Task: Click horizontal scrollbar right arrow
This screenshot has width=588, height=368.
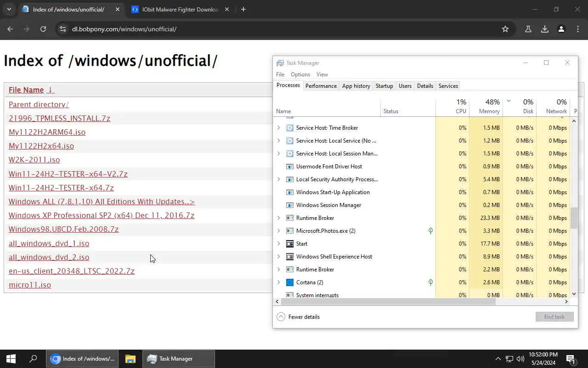Action: pos(566,302)
